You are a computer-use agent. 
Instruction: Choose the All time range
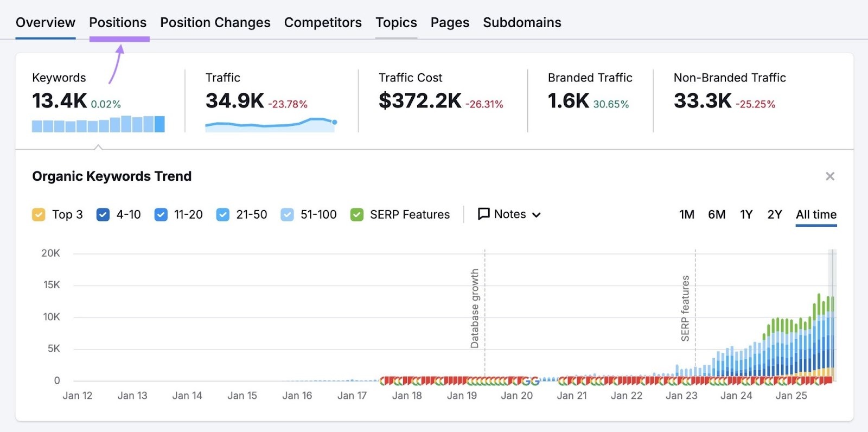pyautogui.click(x=816, y=214)
